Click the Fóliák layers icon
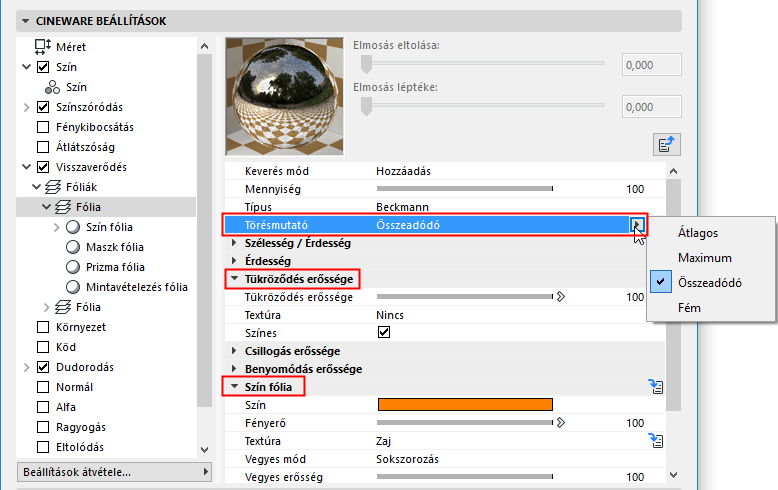 coord(53,187)
